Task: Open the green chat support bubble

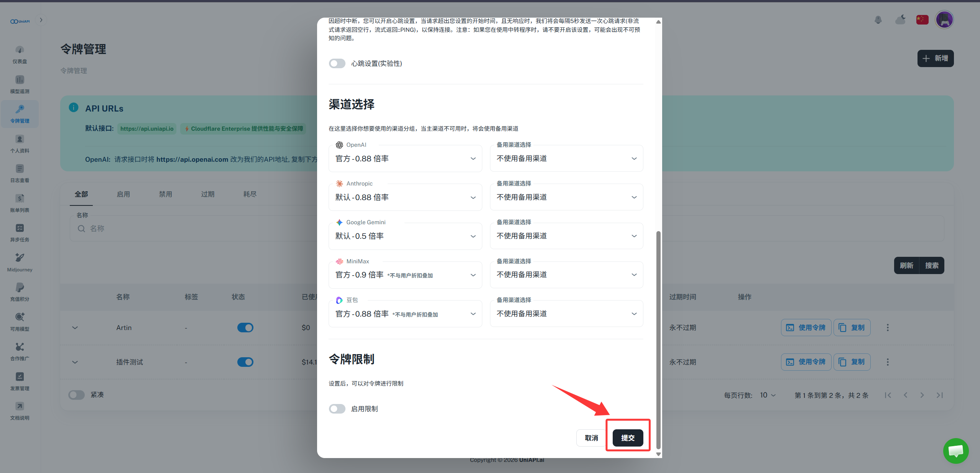Action: (x=956, y=451)
